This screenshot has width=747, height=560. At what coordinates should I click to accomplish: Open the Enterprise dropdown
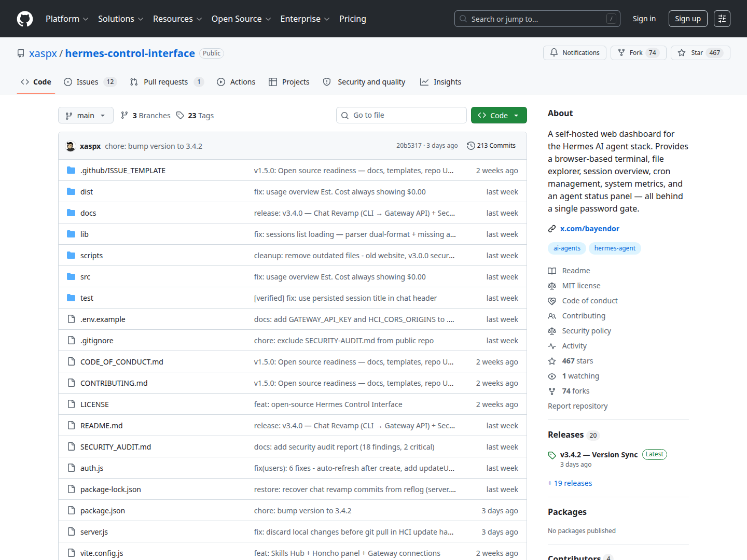305,19
